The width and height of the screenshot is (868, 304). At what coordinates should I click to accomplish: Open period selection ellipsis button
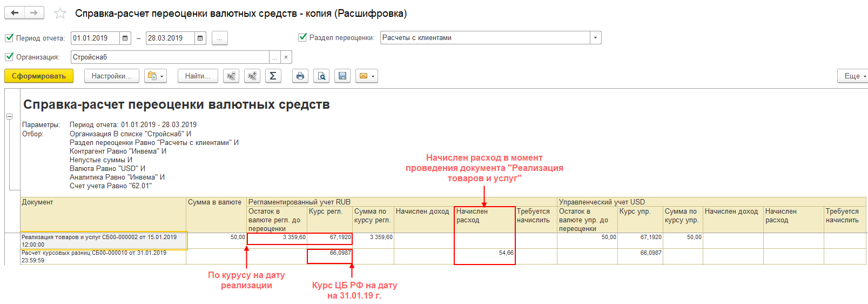(220, 38)
